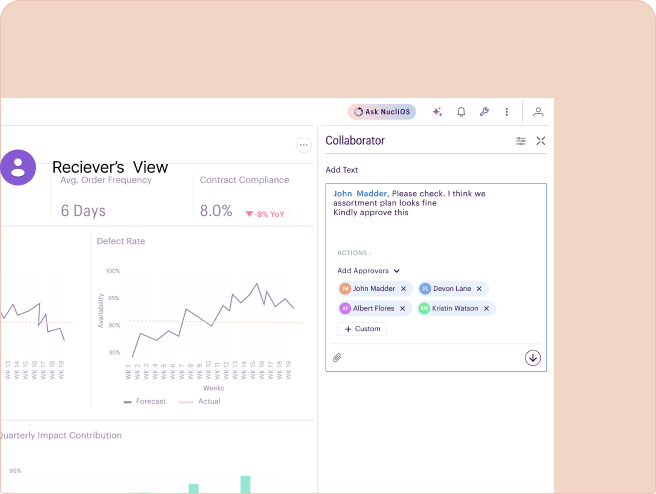Send the message with down-arrow button
This screenshot has width=656, height=494.
(x=533, y=358)
